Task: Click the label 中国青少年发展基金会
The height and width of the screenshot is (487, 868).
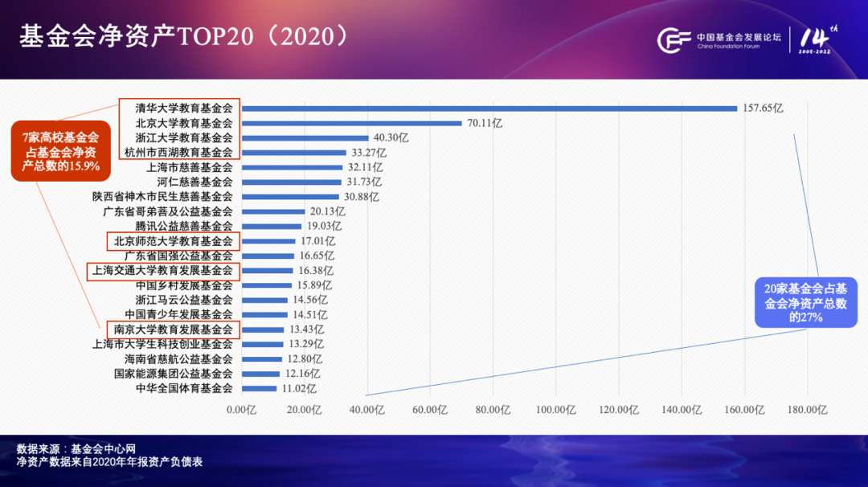Action: click(x=178, y=314)
